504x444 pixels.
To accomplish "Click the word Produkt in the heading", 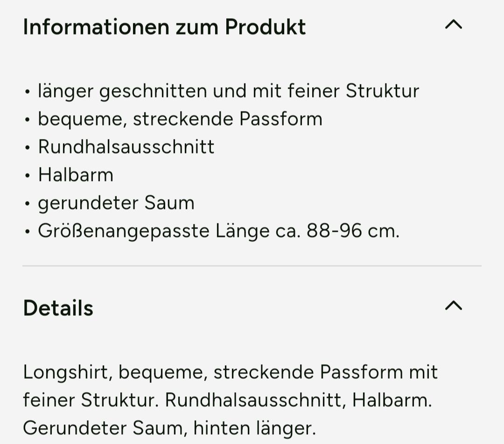I will [x=265, y=27].
